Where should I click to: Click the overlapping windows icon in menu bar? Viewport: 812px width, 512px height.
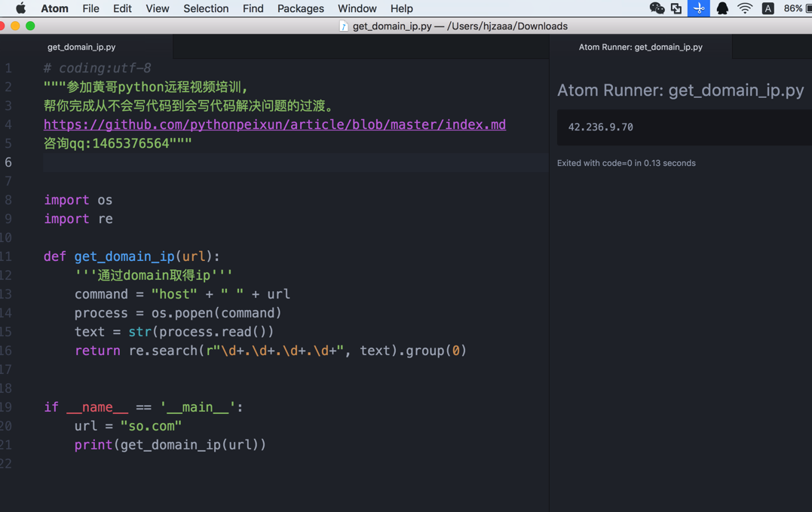click(676, 8)
